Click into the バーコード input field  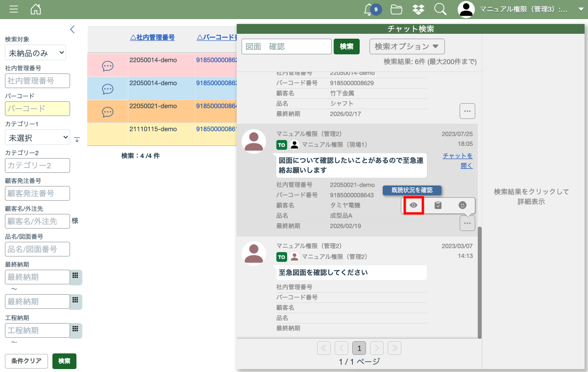37,109
